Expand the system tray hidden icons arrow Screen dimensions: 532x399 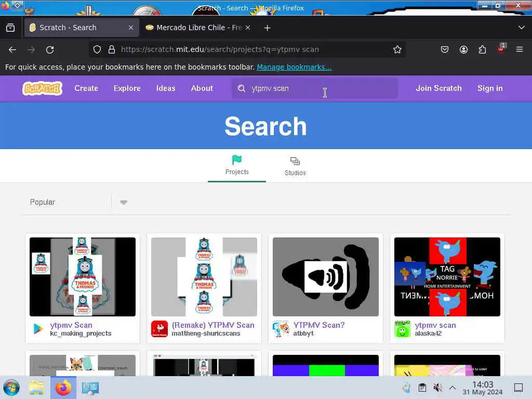453,388
